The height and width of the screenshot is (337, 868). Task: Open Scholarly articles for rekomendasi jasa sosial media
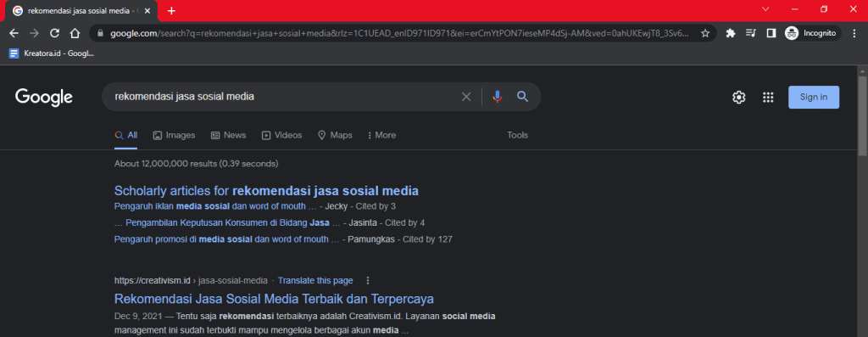266,191
